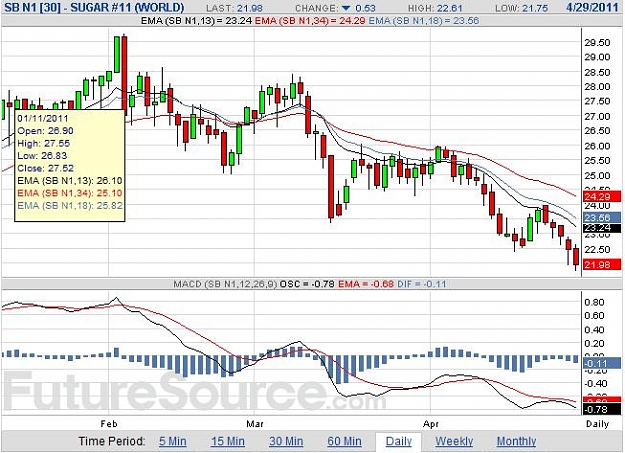Switch to the Weekly chart
Image resolution: width=625 pixels, height=453 pixels.
(454, 441)
